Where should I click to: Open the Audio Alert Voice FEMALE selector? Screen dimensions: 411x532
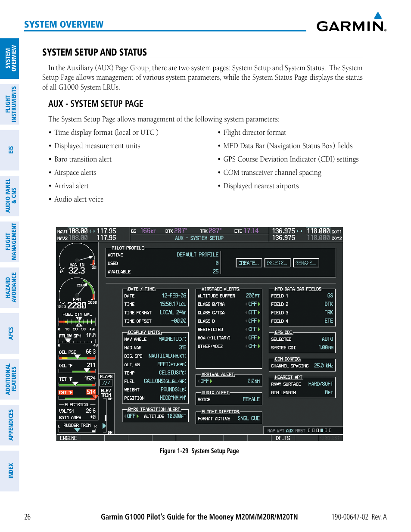[x=251, y=399]
